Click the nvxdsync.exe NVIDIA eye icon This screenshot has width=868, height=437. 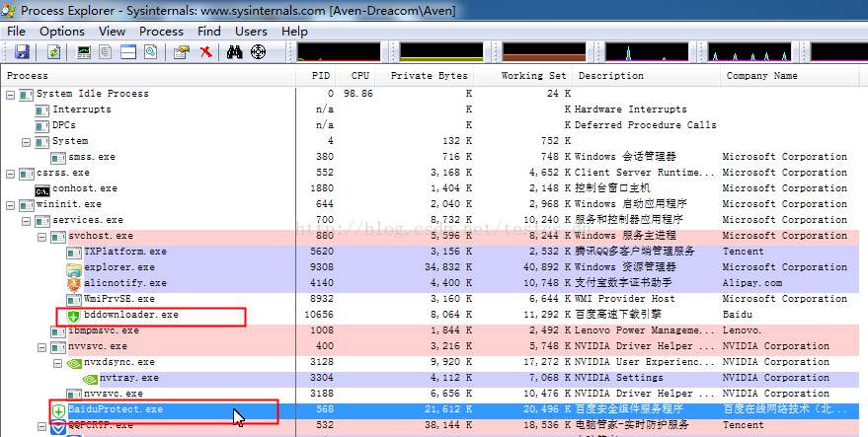[74, 363]
